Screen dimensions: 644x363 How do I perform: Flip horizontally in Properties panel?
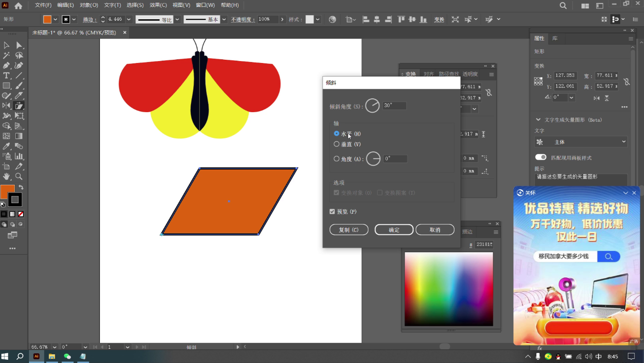[x=597, y=98]
